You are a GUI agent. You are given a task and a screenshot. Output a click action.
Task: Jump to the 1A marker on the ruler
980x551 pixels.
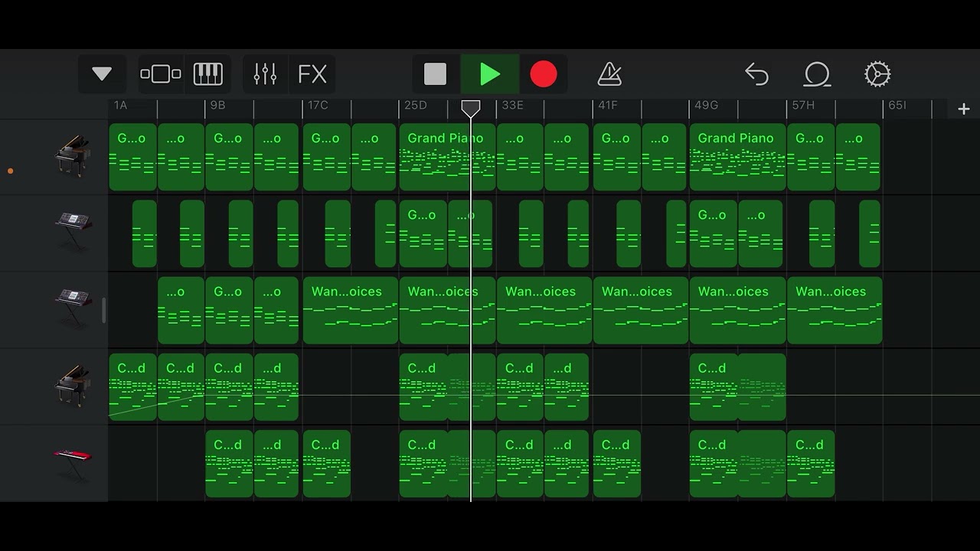[120, 105]
